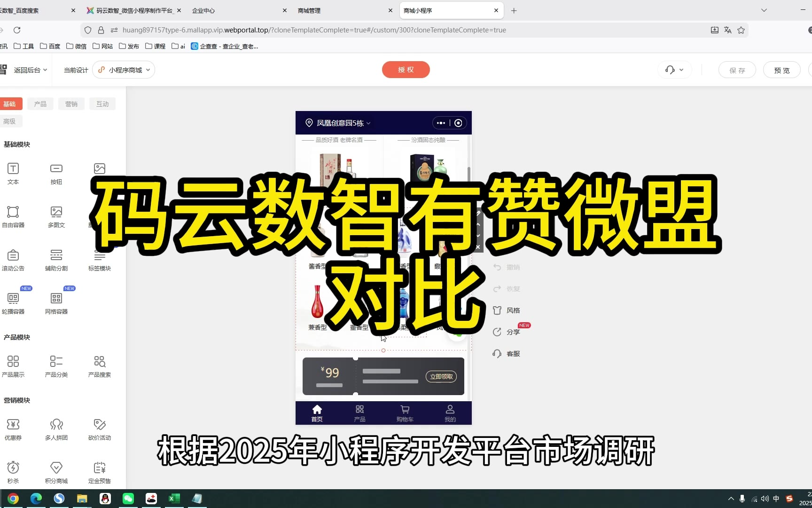Switch to the 产品 module tab

(40, 104)
